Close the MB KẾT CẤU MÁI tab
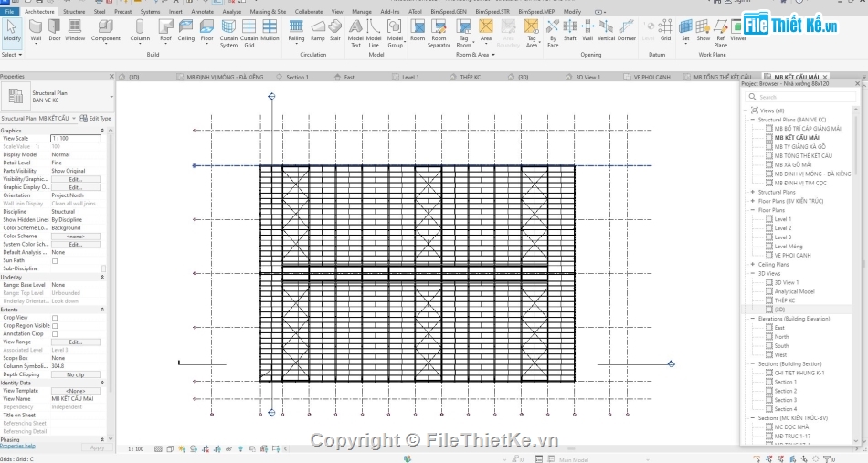868x463 pixels. click(x=825, y=77)
